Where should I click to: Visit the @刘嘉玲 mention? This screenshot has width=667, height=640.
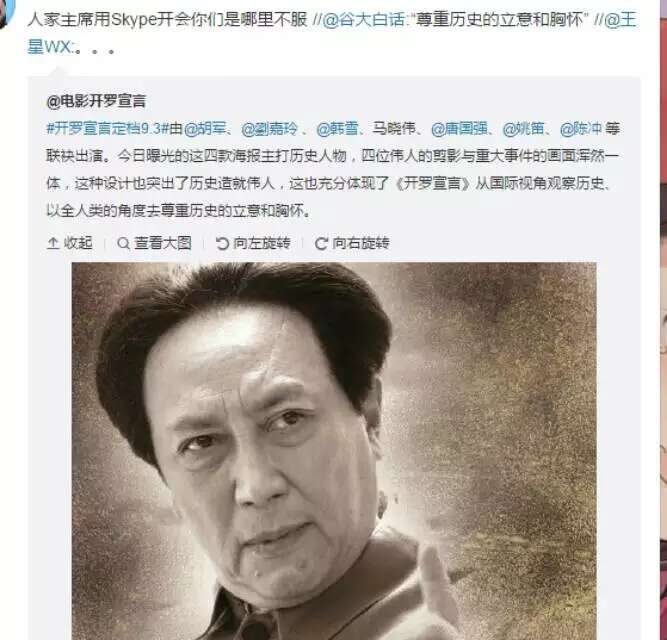pyautogui.click(x=269, y=128)
